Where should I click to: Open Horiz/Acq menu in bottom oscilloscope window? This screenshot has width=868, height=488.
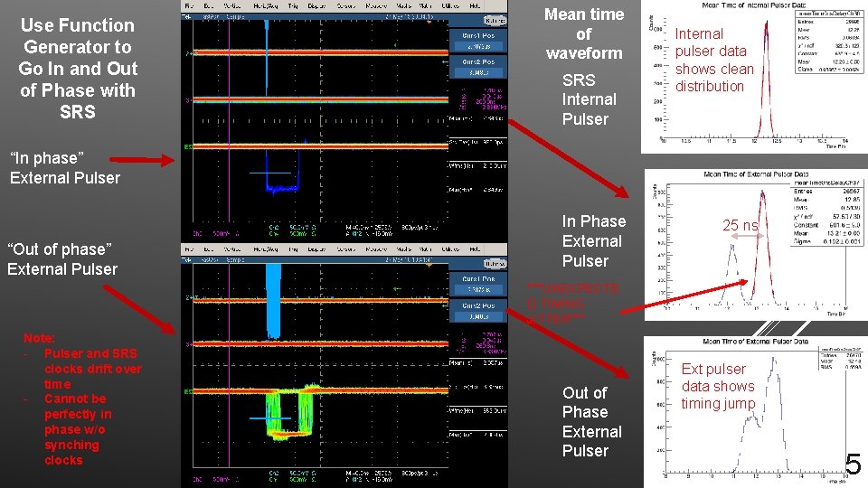tap(266, 249)
